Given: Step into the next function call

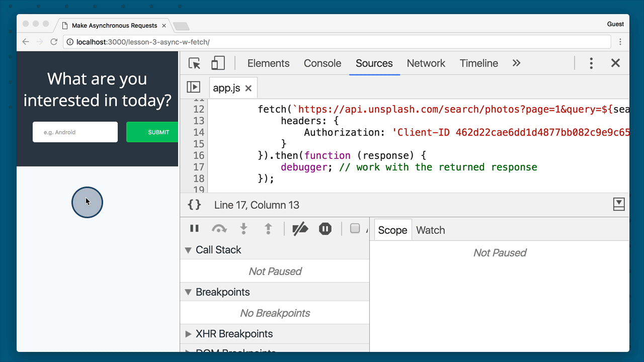Looking at the screenshot, I should 244,228.
